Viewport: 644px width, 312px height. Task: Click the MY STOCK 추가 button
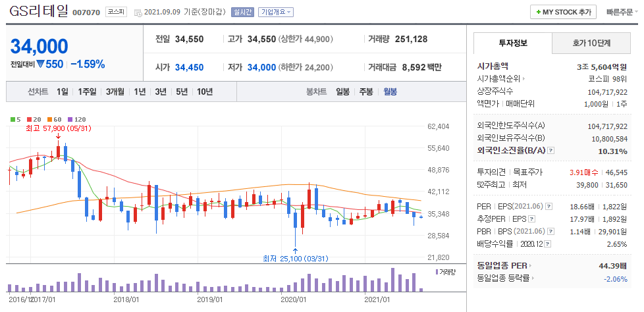(563, 13)
